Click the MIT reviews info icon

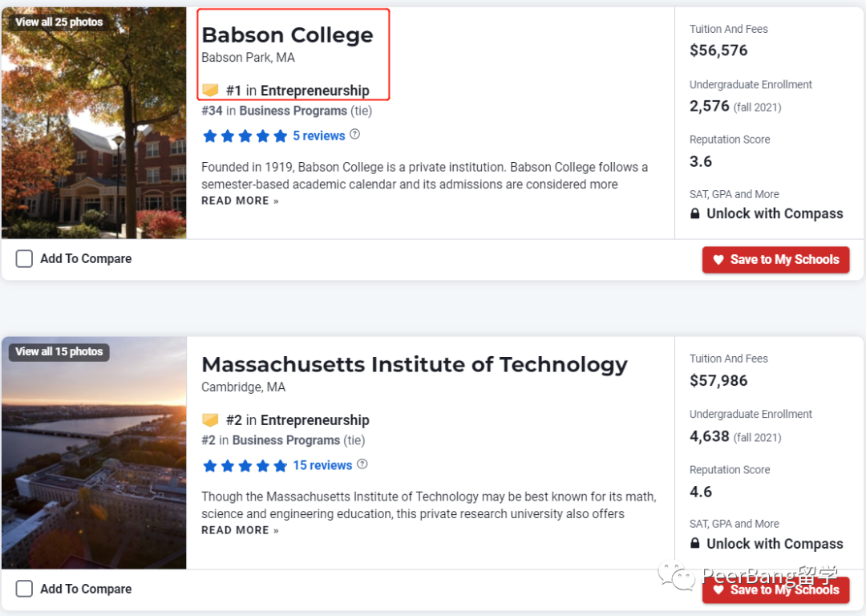pyautogui.click(x=362, y=464)
